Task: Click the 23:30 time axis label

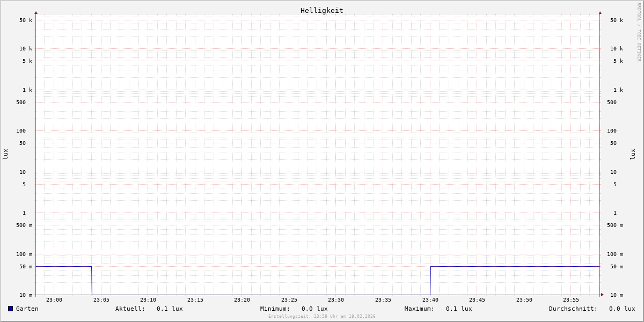Action: coord(336,300)
